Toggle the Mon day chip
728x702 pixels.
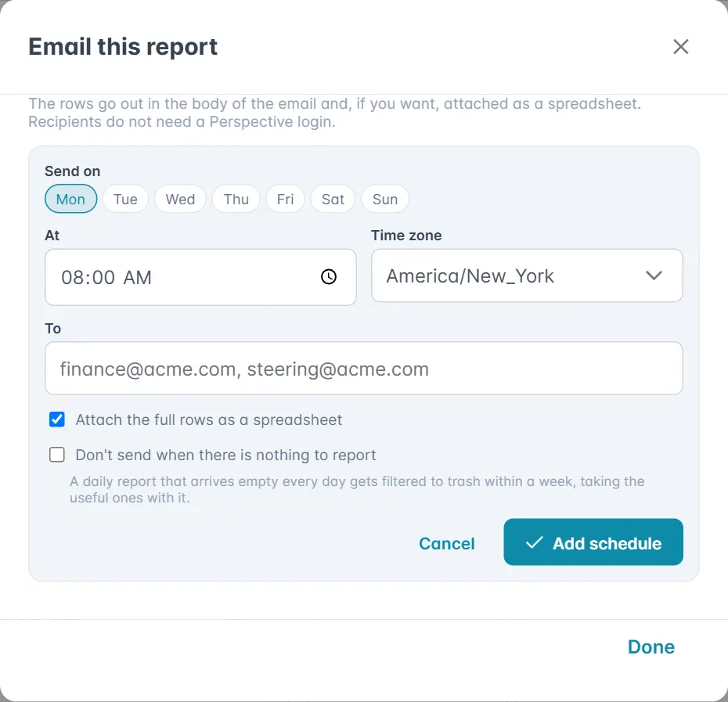pyautogui.click(x=71, y=199)
